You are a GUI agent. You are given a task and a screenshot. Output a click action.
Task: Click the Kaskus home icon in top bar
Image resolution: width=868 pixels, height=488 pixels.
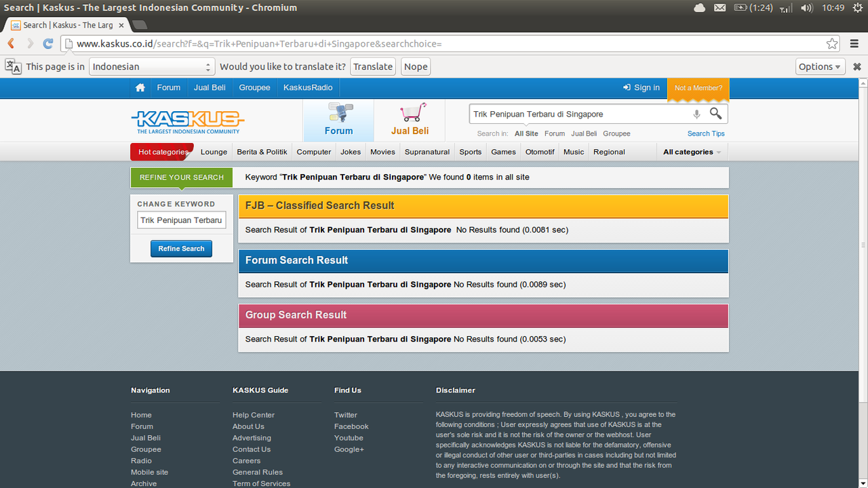click(x=140, y=87)
